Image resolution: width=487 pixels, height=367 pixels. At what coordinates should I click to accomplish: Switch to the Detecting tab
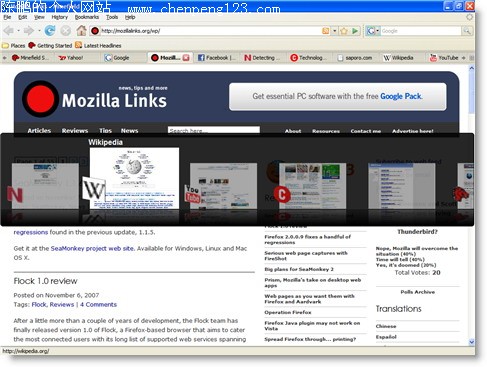(262, 58)
